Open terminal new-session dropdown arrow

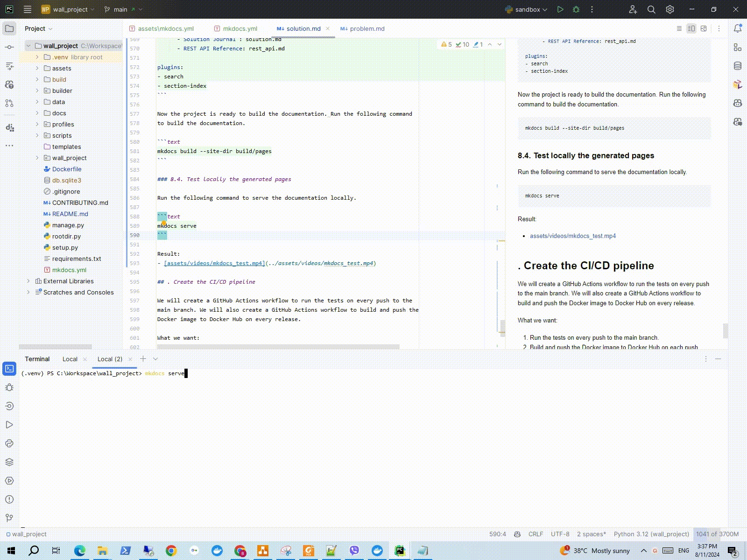(x=155, y=359)
